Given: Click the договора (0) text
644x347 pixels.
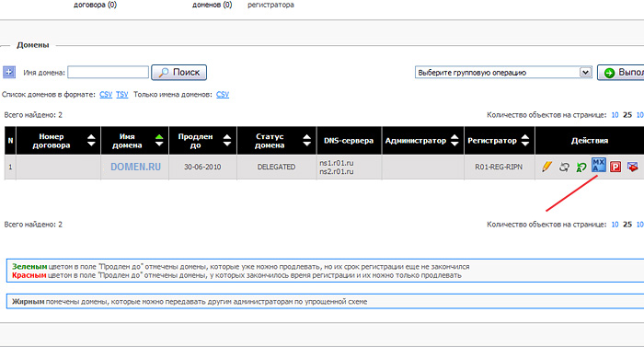Looking at the screenshot, I should (96, 5).
